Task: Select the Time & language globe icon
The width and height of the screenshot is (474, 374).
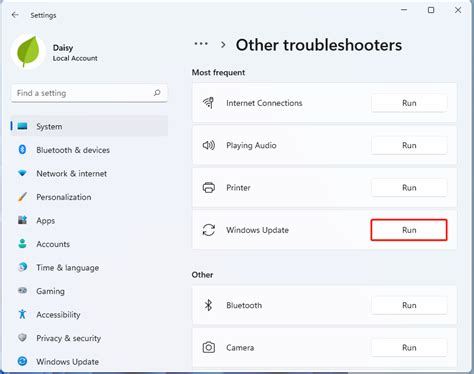Action: (22, 267)
